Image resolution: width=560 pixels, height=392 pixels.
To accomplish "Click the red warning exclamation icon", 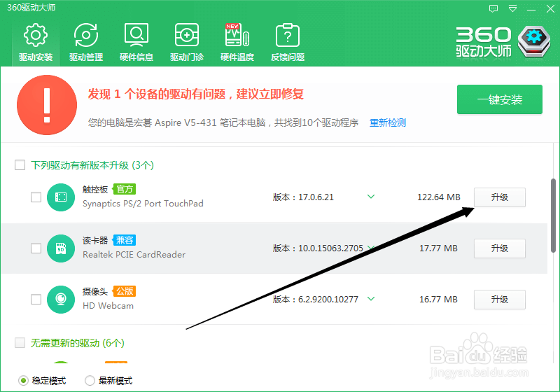I will pyautogui.click(x=47, y=105).
